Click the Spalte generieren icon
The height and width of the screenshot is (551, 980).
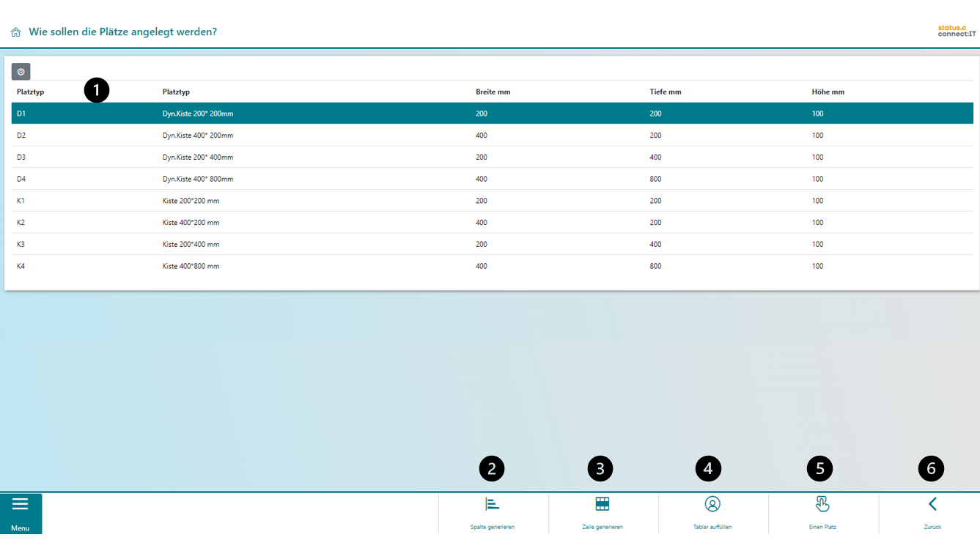pos(493,504)
